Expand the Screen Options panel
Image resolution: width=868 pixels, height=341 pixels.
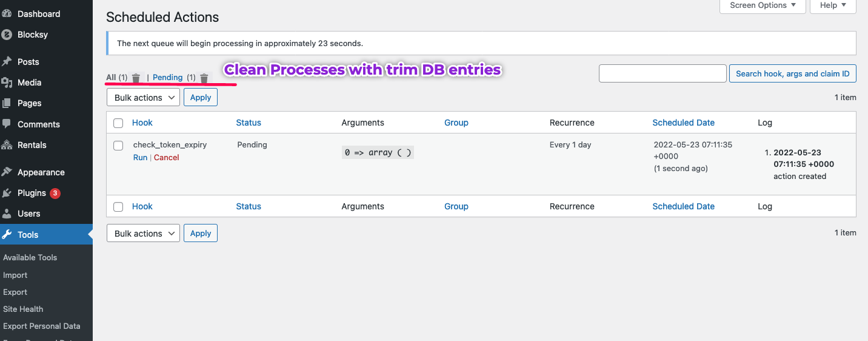(x=763, y=5)
